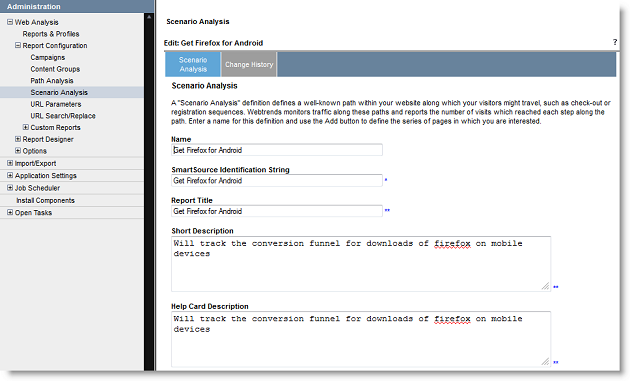The height and width of the screenshot is (381, 630).
Task: Collapse the Web Analysis tree node
Action: [10, 22]
